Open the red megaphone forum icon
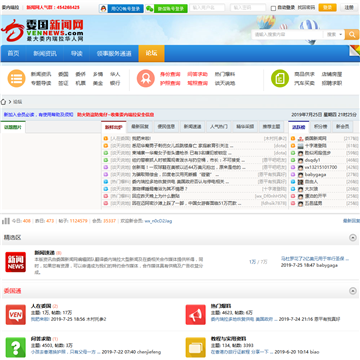Screen dimensions: 360x360 [196, 315]
